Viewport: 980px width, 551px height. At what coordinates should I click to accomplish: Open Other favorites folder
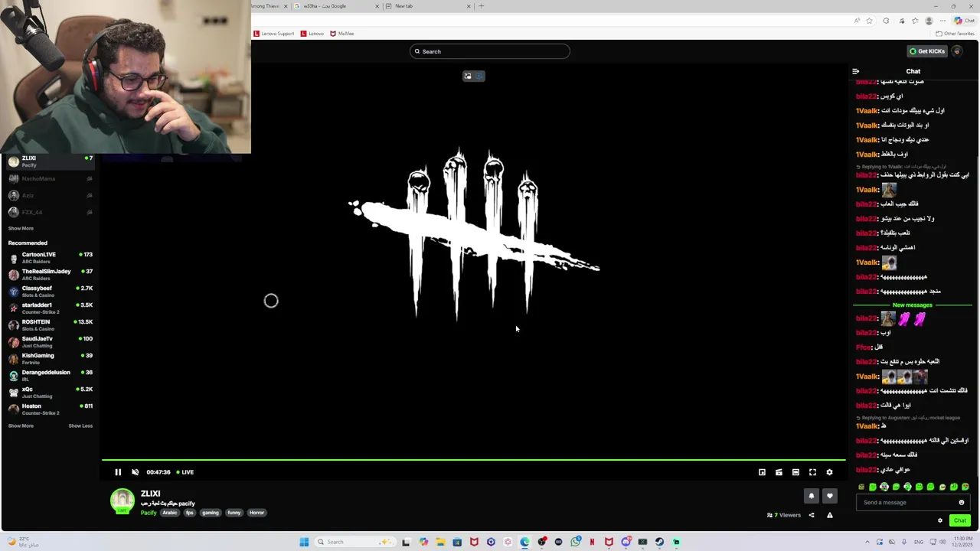click(x=955, y=34)
